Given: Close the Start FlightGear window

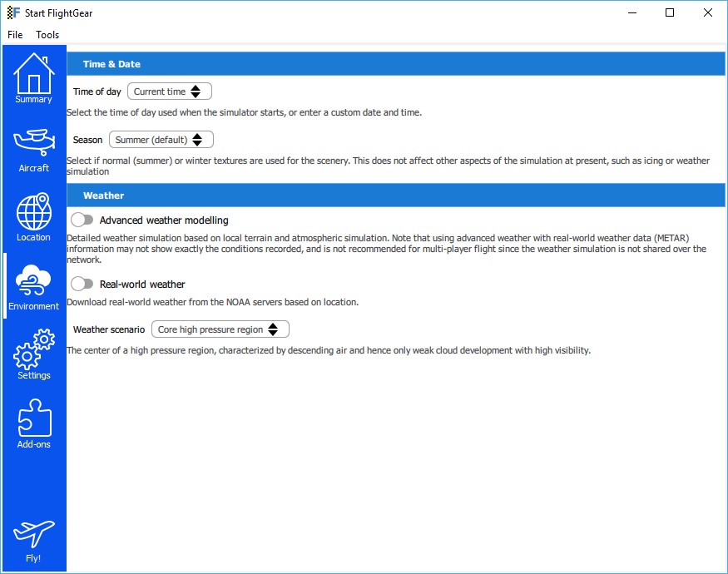Looking at the screenshot, I should point(707,12).
